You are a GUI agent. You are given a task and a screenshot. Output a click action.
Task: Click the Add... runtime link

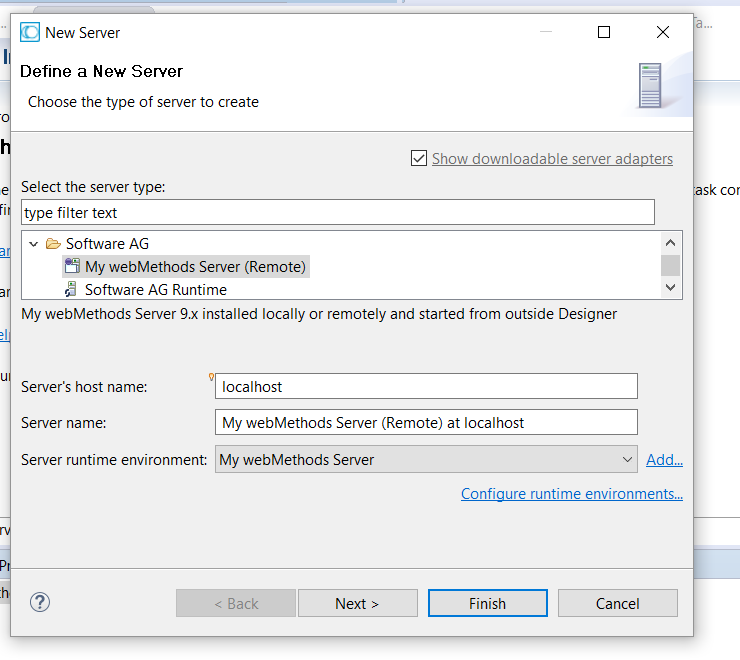[664, 460]
